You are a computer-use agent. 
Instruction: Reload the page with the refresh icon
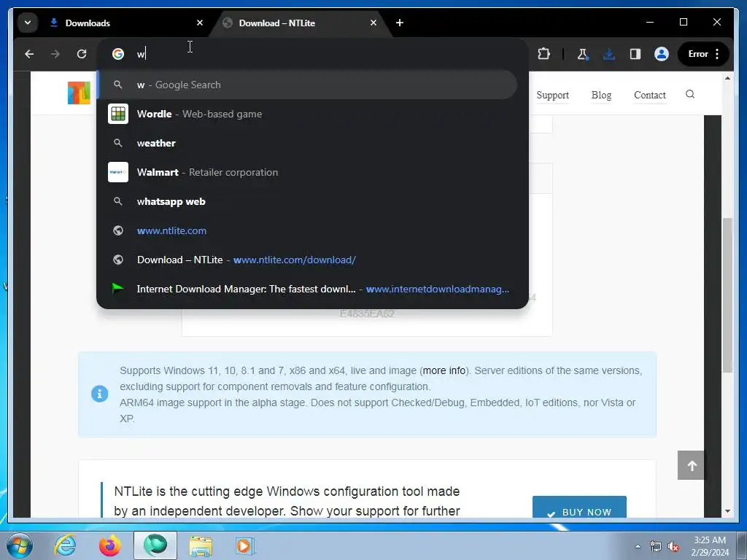(x=82, y=54)
